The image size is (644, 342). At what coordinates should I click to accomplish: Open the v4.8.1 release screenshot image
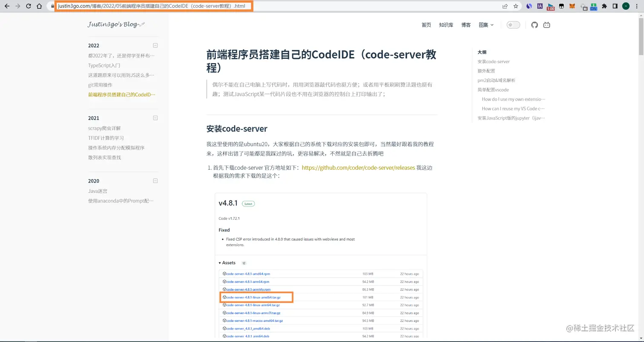[321, 266]
